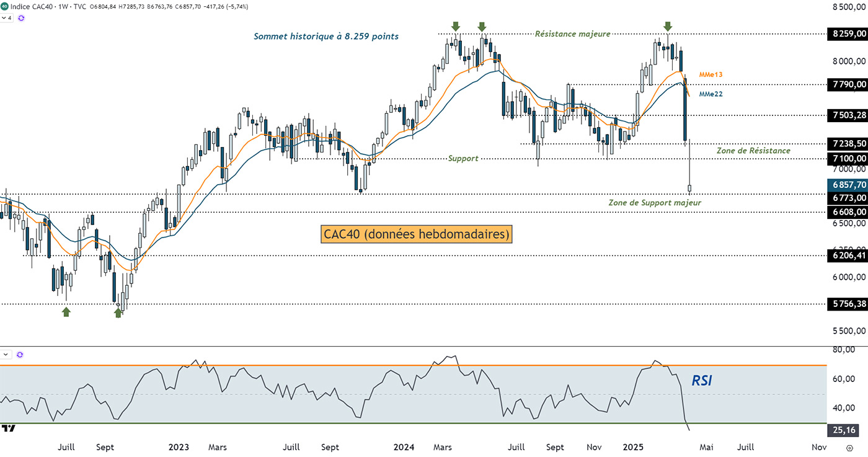Click the TradingView logo at bottom left
868x457 pixels.
click(x=8, y=428)
